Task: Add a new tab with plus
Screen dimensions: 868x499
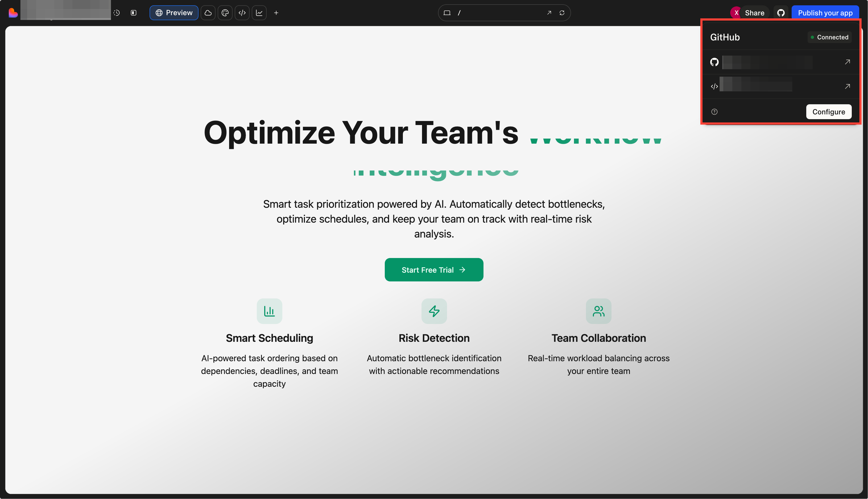Action: (276, 13)
